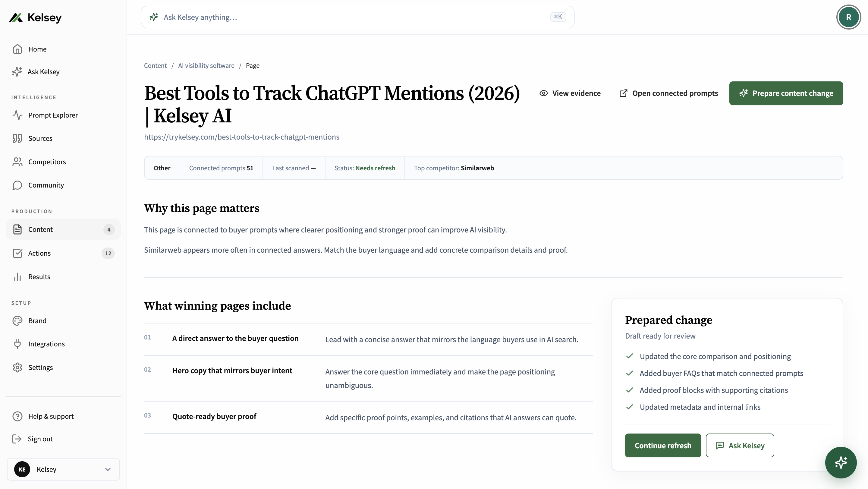Click the page title heading

pos(332,105)
